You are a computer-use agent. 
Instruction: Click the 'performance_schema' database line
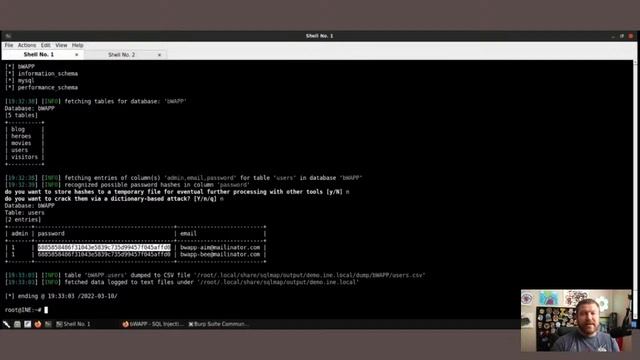pos(42,87)
